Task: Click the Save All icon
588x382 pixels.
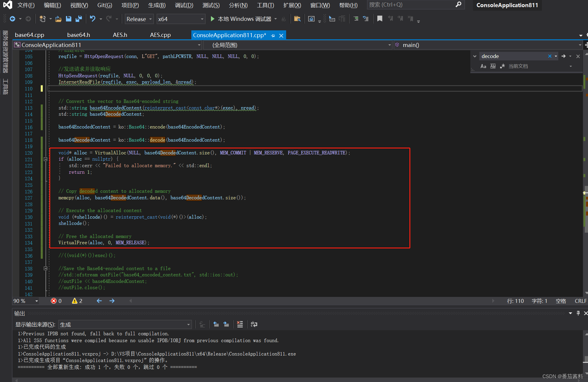Action: [x=79, y=19]
